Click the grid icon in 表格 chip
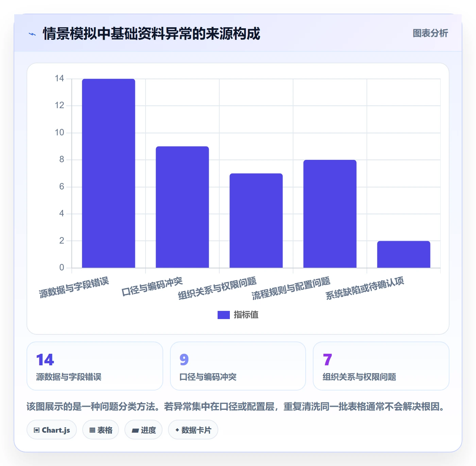 [92, 430]
